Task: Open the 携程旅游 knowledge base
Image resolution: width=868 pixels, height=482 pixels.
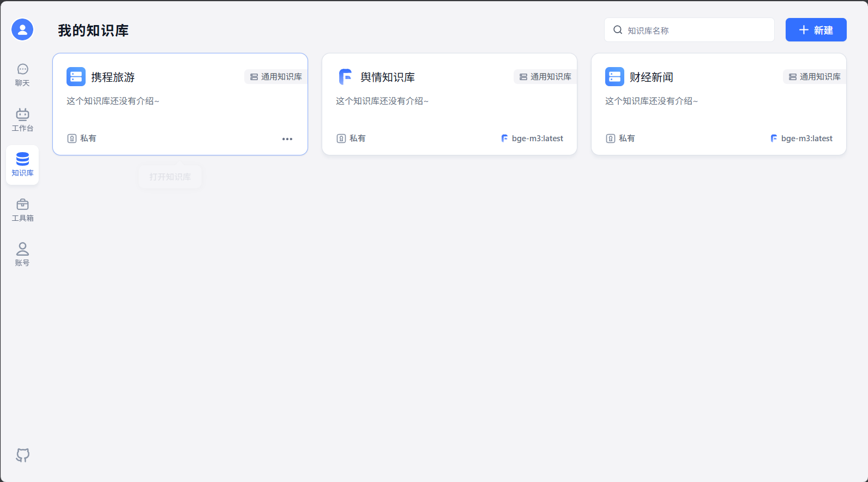Action: (x=113, y=77)
